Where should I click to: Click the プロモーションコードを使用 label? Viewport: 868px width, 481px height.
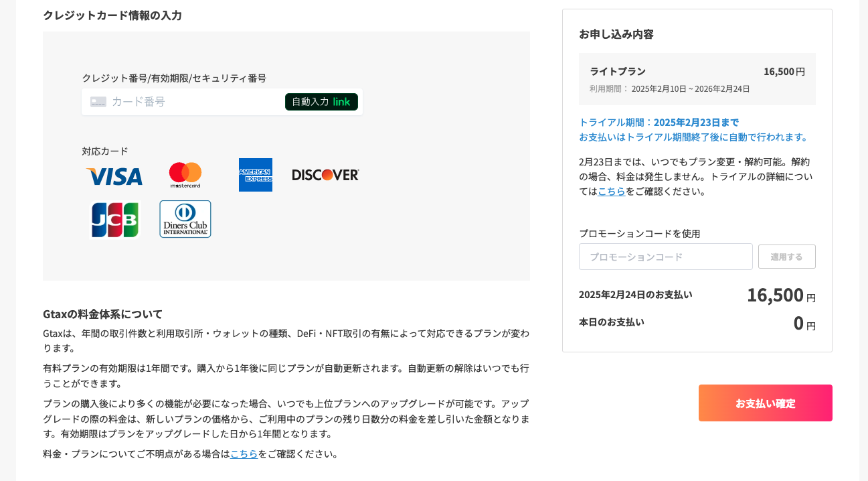[x=640, y=233]
